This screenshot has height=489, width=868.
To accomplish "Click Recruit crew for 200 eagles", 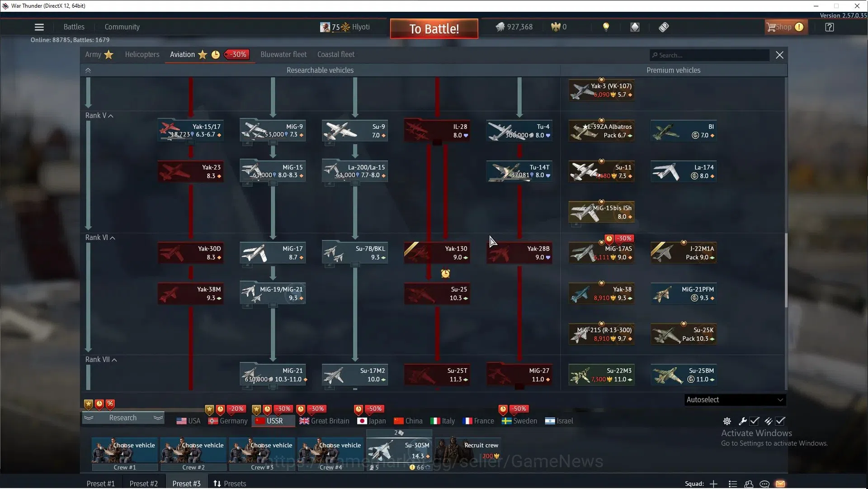I will pos(468,451).
